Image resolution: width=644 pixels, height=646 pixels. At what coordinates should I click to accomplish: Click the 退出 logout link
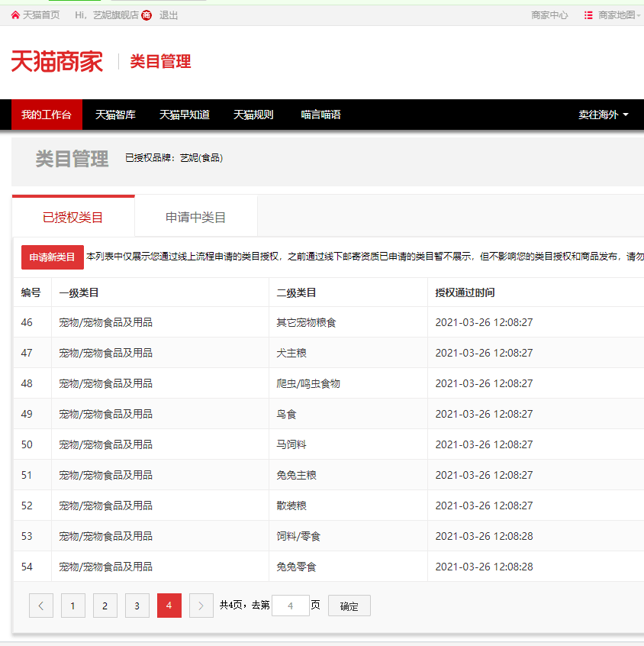(169, 15)
